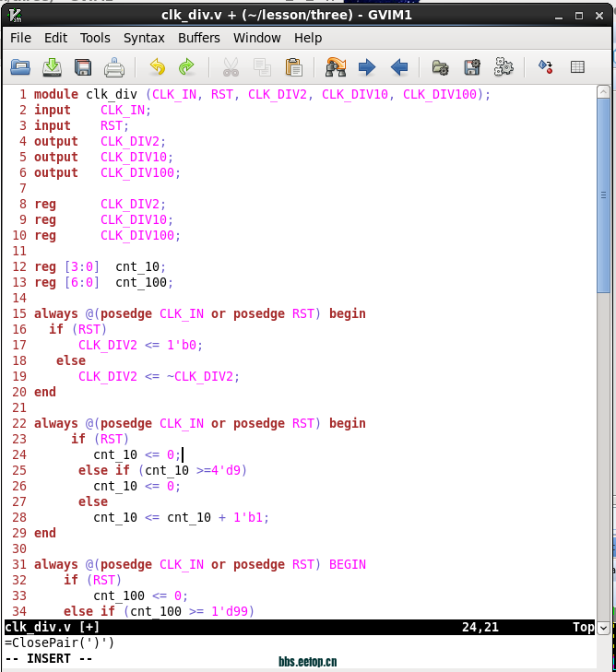Click line number 22 in gutter
The height and width of the screenshot is (672, 616).
tap(19, 423)
